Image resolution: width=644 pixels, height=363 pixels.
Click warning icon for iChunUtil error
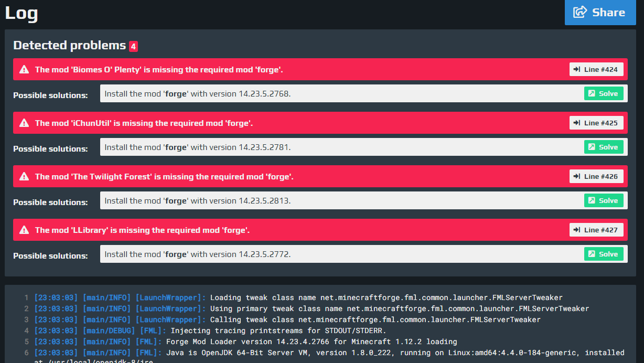pyautogui.click(x=24, y=123)
